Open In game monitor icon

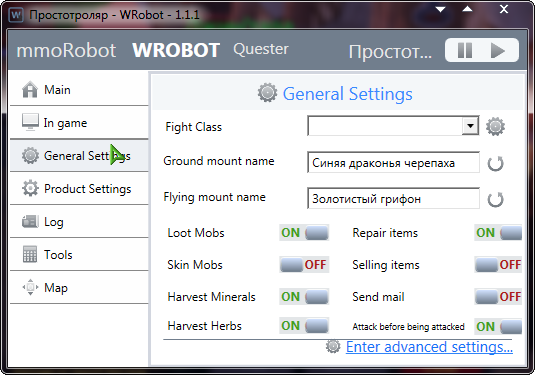30,122
